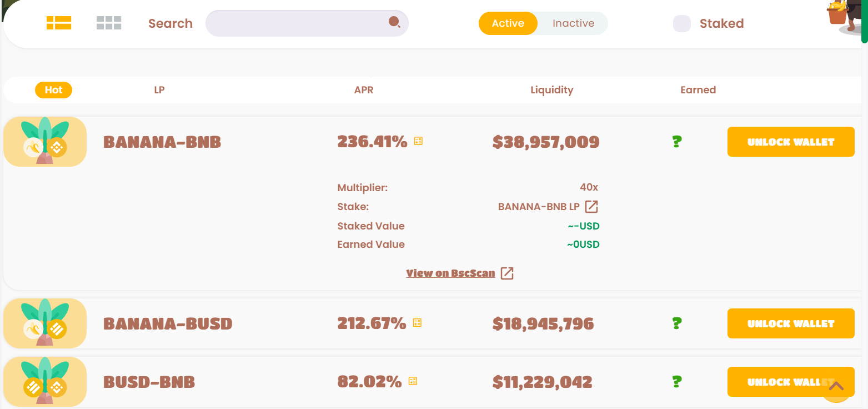Click the 40x multiplier value

coord(589,188)
